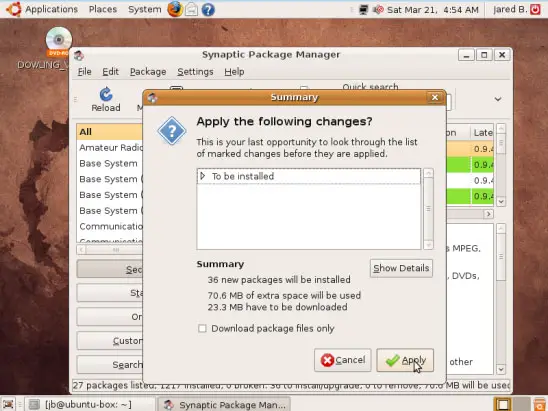Click description pane scrollbar down arrow
Image resolution: width=548 pixels, height=411 pixels.
501,369
